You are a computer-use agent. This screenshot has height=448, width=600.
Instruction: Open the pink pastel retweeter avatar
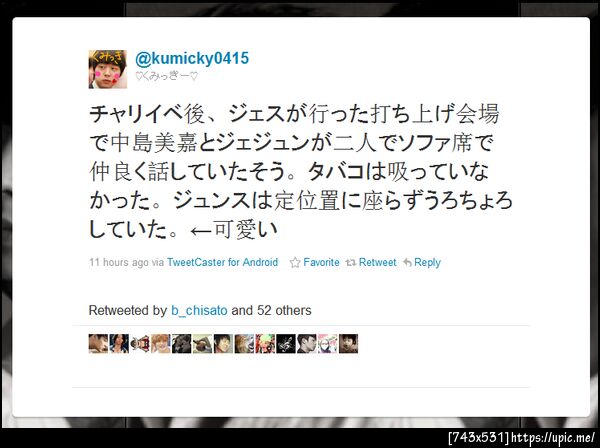[x=328, y=343]
